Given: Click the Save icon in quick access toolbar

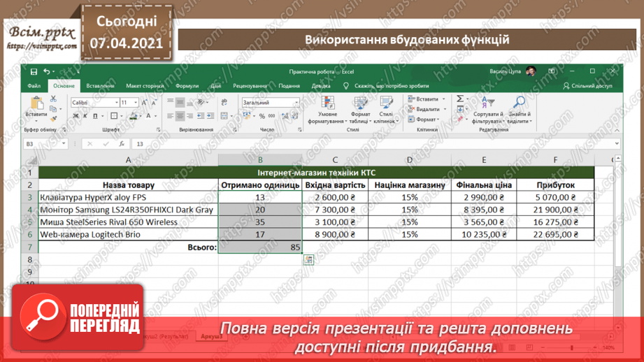Looking at the screenshot, I should click(34, 72).
